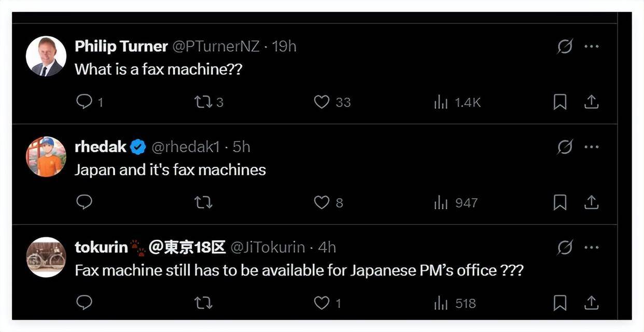Image resolution: width=644 pixels, height=332 pixels.
Task: Open the more options menu on Philip Turner's tweet
Action: 591,46
